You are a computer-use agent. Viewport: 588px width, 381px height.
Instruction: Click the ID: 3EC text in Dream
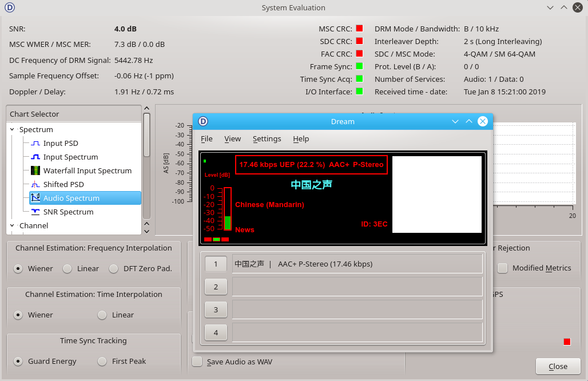[x=374, y=224]
